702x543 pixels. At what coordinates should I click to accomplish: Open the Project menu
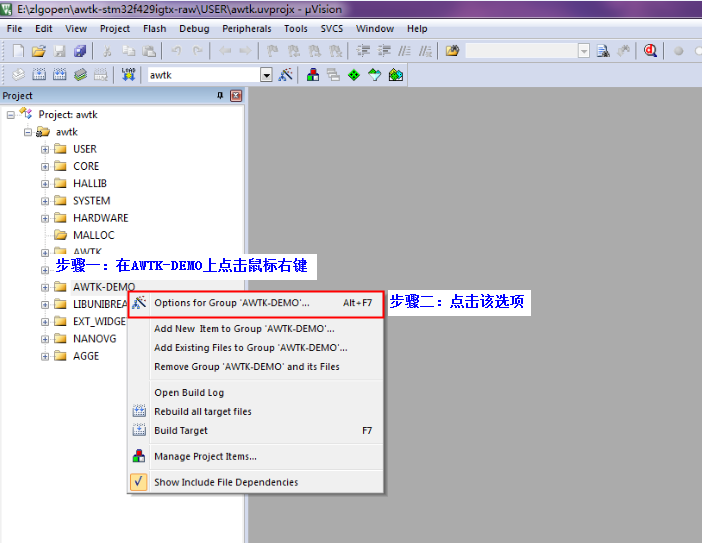pyautogui.click(x=115, y=29)
